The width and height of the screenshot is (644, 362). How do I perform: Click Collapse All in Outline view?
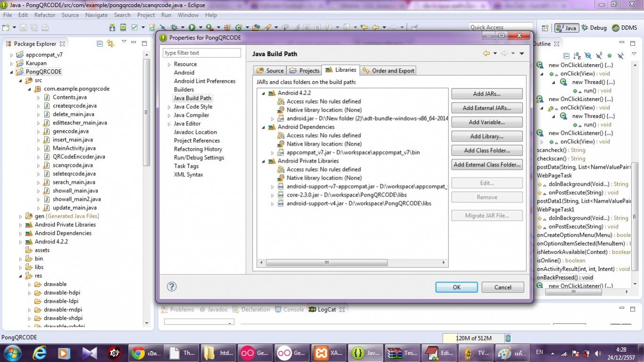coord(566,56)
